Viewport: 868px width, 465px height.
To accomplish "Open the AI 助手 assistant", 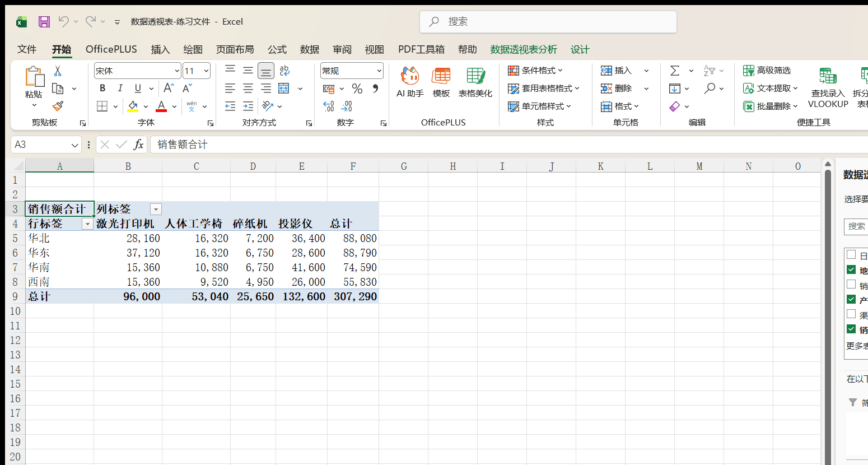I will pos(410,82).
